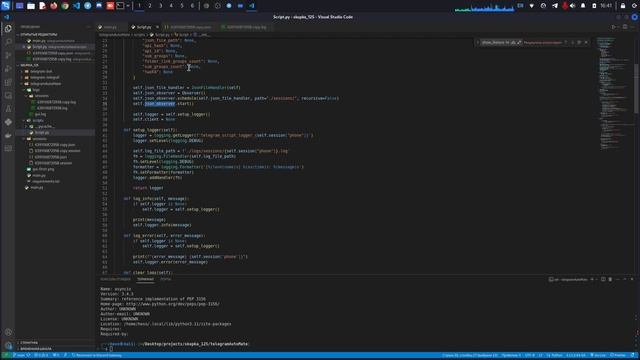
Task: Expand the Timeline section in the sidebar
Action: (x=36, y=349)
